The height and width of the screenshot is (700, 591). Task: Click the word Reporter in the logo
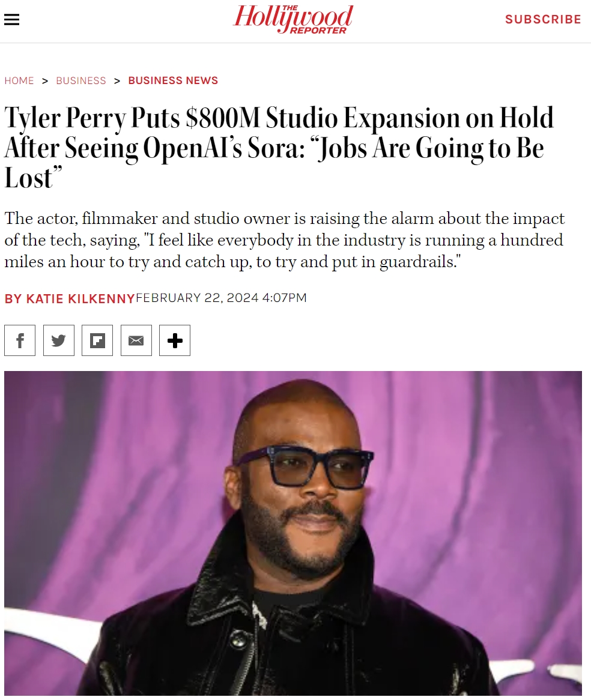[x=318, y=31]
